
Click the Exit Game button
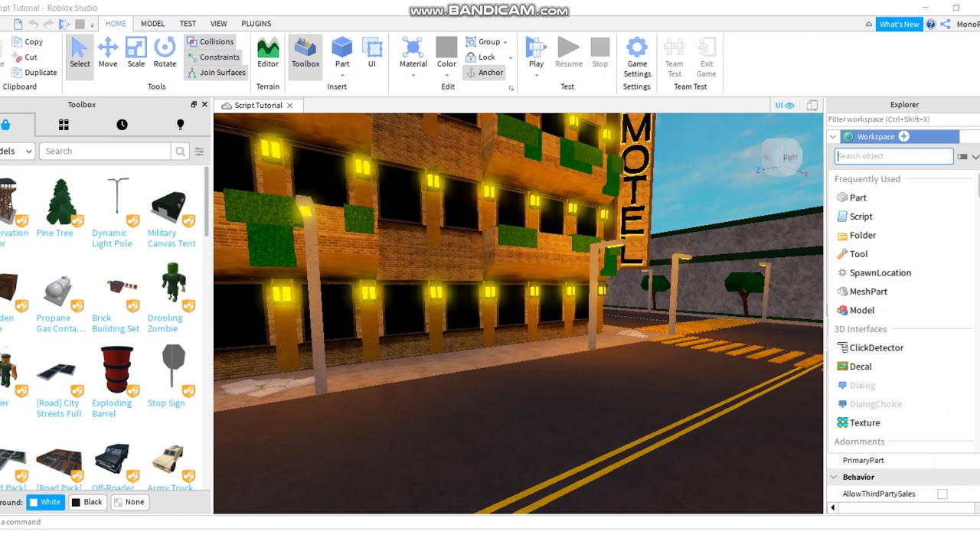(x=707, y=57)
